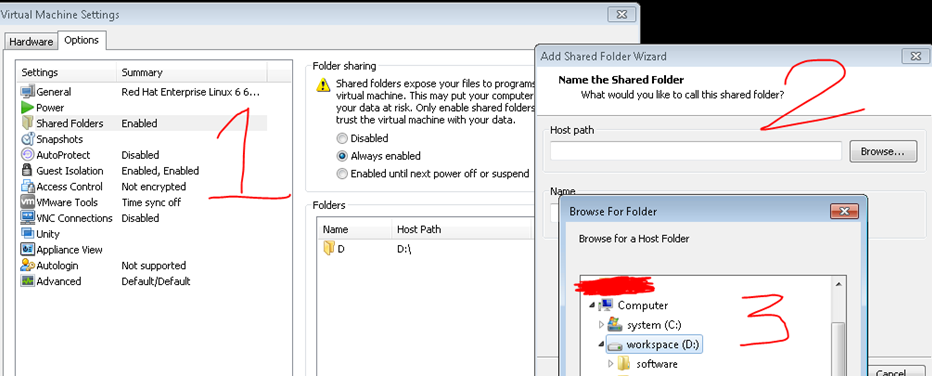Click the Access Control icon

[28, 187]
